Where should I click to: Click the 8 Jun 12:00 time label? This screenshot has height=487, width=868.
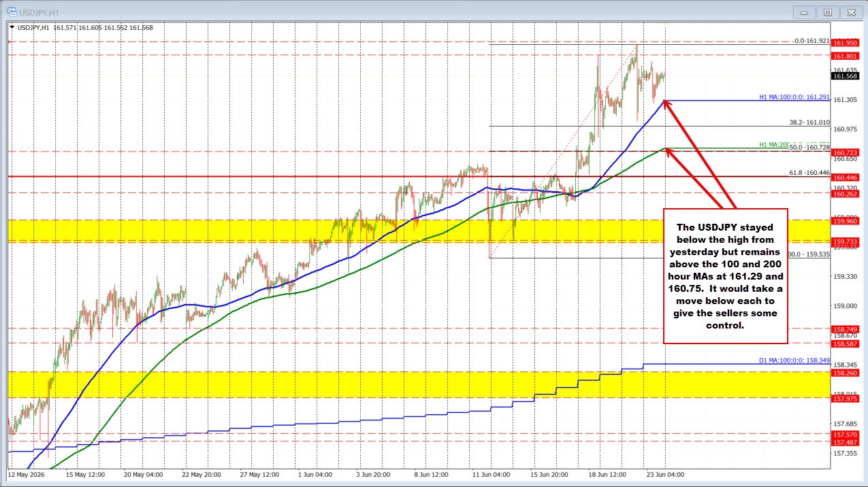(432, 474)
